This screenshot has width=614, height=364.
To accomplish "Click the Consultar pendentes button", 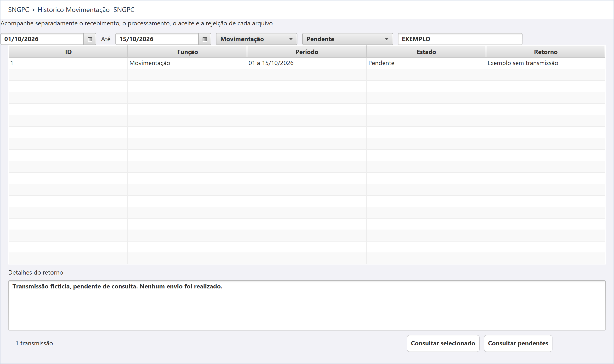I will click(x=518, y=343).
